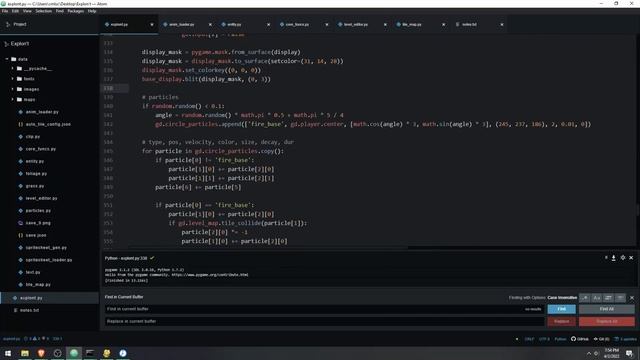Open the pygame contribute link in output
Viewport: 640px width, 360px height.
click(209, 275)
